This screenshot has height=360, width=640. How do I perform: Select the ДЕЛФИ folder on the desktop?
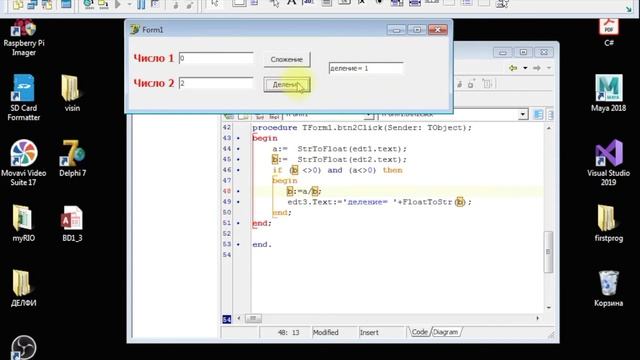point(23,288)
